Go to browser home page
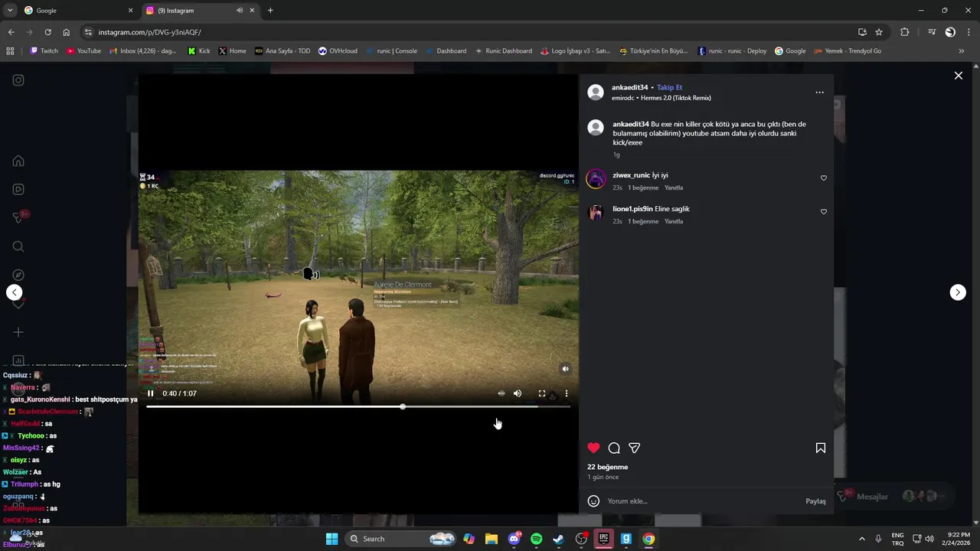Viewport: 980px width, 551px height. tap(66, 32)
